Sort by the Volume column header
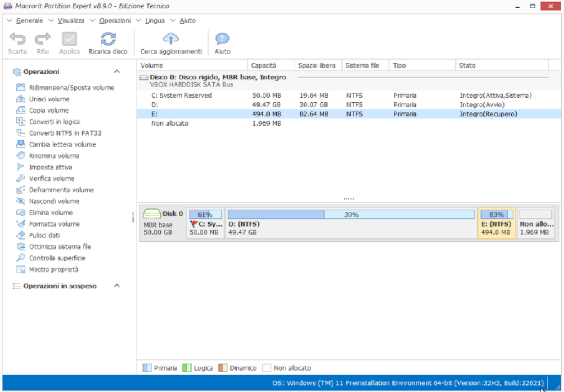The image size is (564, 392). click(192, 66)
